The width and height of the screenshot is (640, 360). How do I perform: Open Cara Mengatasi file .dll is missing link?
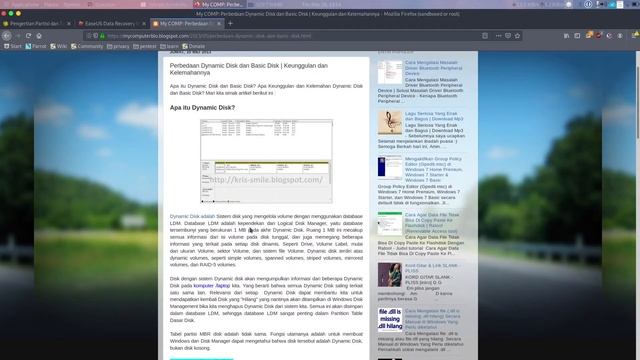(433, 319)
